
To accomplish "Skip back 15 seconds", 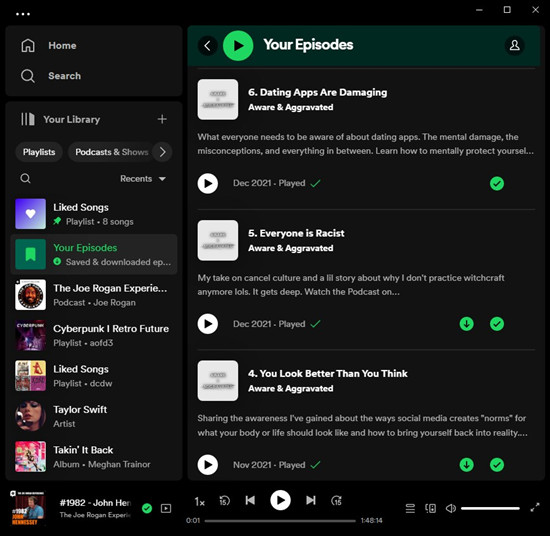I will (x=224, y=501).
